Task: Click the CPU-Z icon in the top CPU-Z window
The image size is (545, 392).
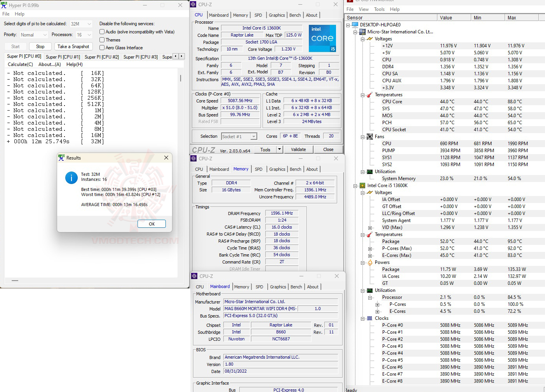Action: (x=193, y=4)
